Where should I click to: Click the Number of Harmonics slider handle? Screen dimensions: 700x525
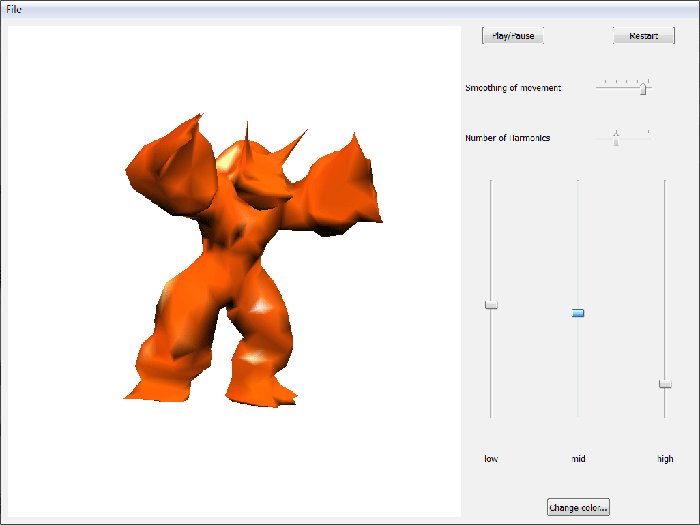pyautogui.click(x=616, y=138)
